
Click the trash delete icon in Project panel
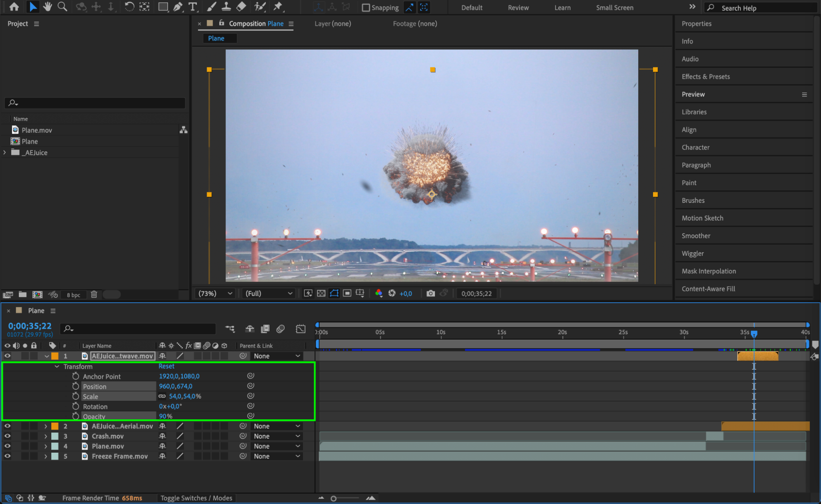click(x=94, y=295)
